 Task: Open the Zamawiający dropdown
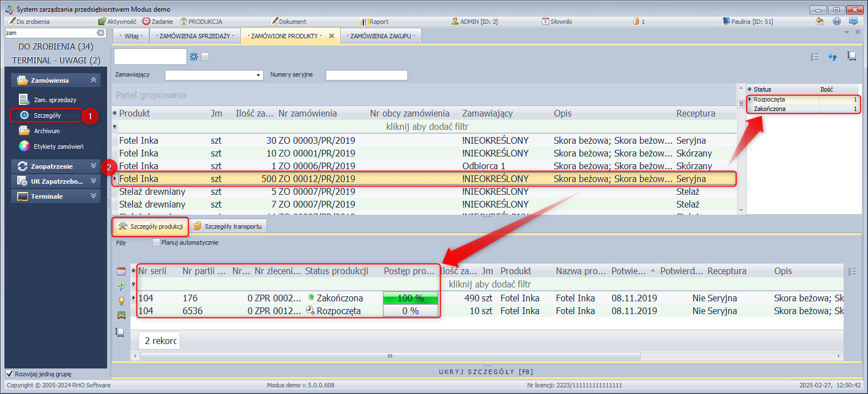point(259,75)
